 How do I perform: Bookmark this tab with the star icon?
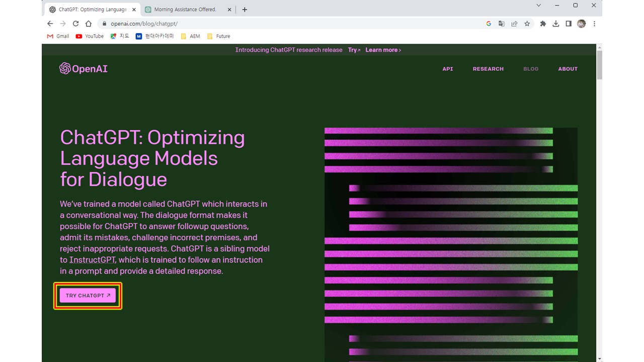[x=527, y=24]
